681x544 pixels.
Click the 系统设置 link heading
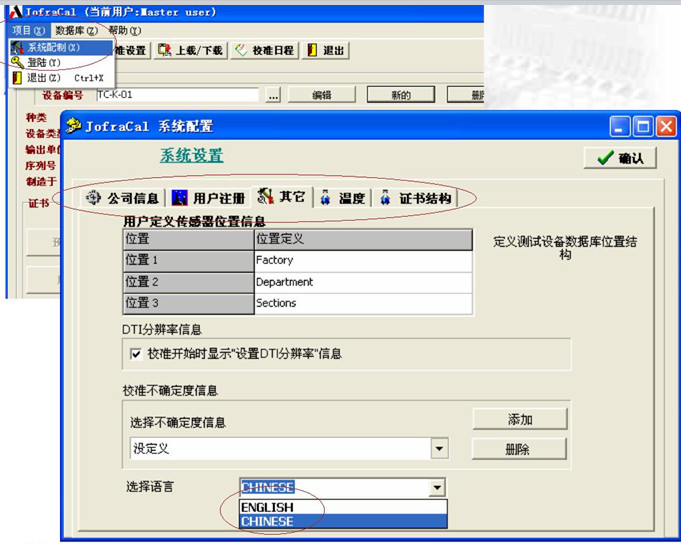(x=192, y=155)
